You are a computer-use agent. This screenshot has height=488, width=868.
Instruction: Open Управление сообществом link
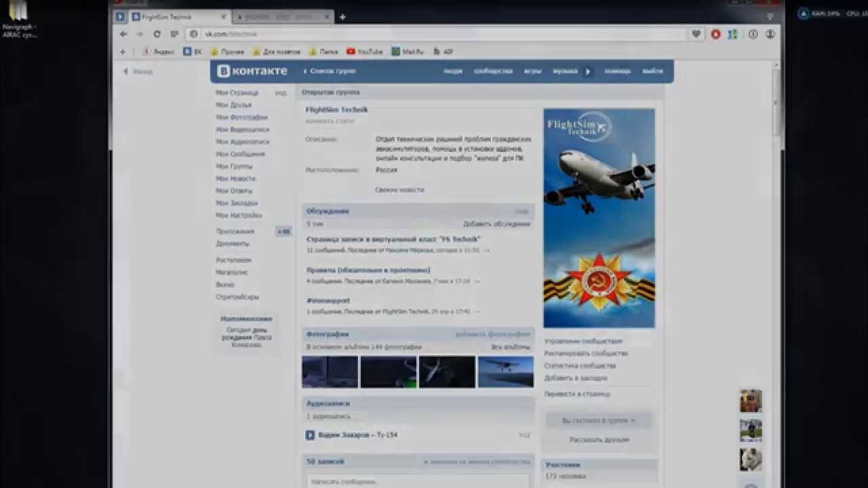(x=583, y=342)
